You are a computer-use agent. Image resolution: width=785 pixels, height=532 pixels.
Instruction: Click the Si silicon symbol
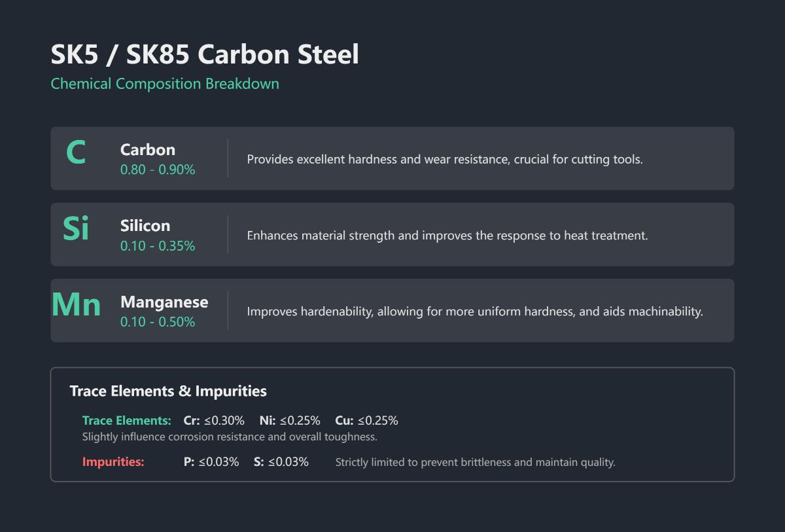click(76, 228)
